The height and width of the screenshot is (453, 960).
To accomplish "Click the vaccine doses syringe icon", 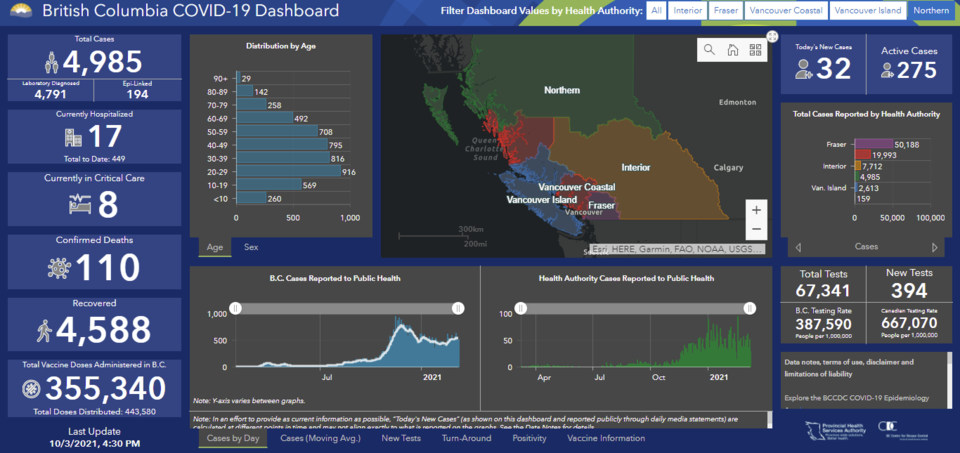I will click(31, 389).
